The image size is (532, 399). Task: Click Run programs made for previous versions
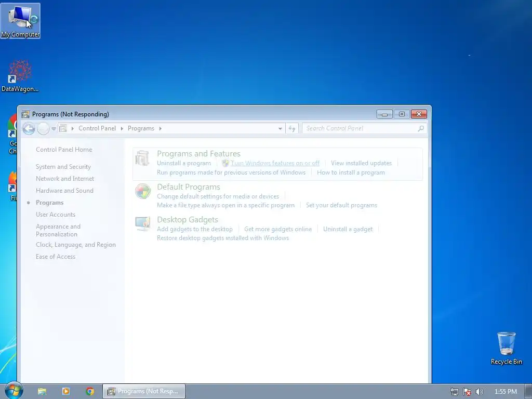231,172
